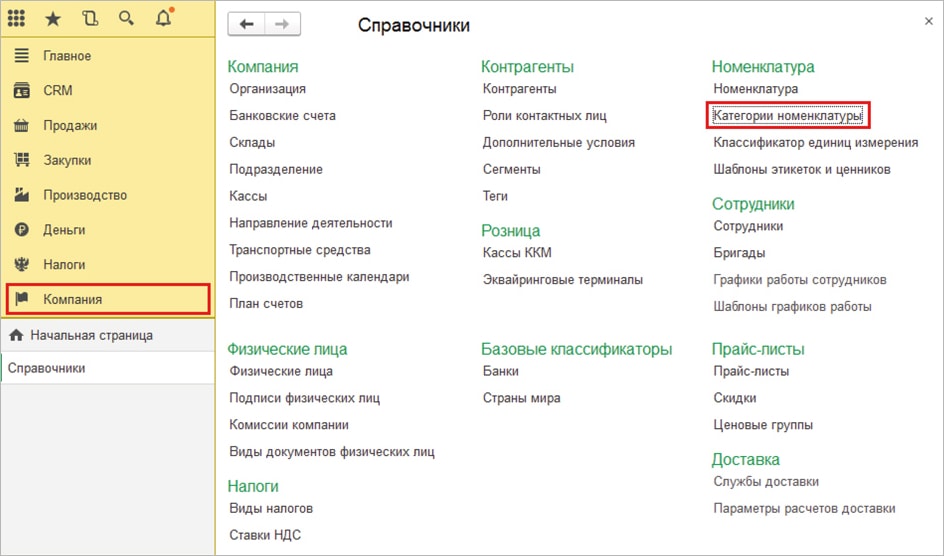The width and height of the screenshot is (944, 556).
Task: Open Графики работы сотрудников link
Action: [799, 280]
